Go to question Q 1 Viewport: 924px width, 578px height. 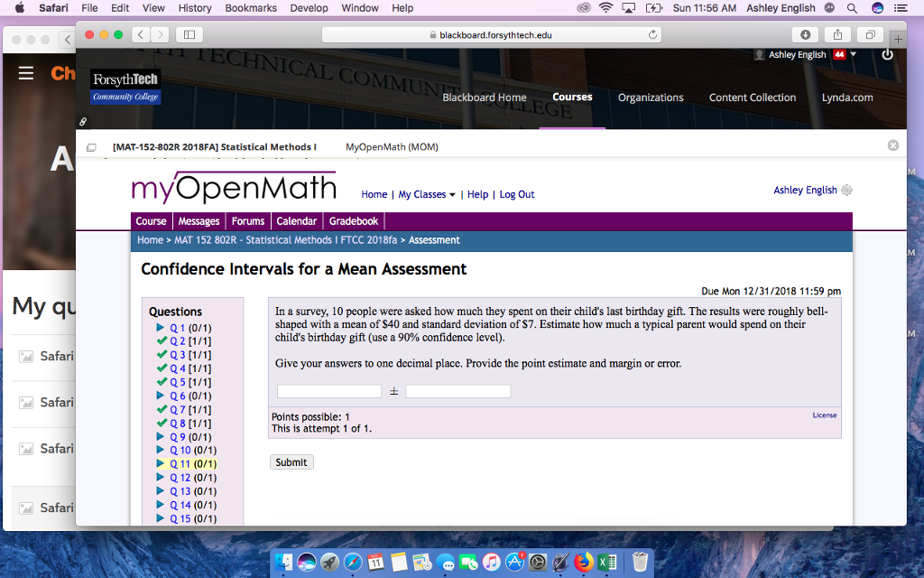pyautogui.click(x=178, y=328)
